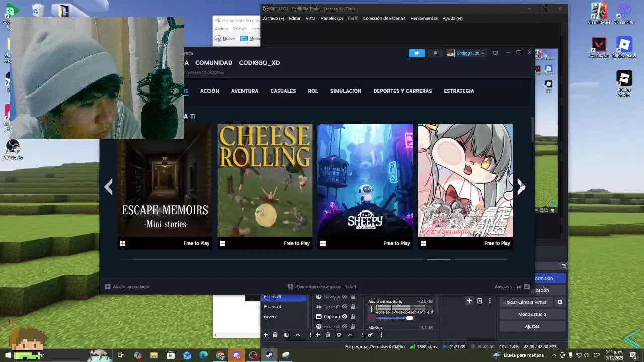Toggle mute for Audio del escritorio

(x=372, y=318)
